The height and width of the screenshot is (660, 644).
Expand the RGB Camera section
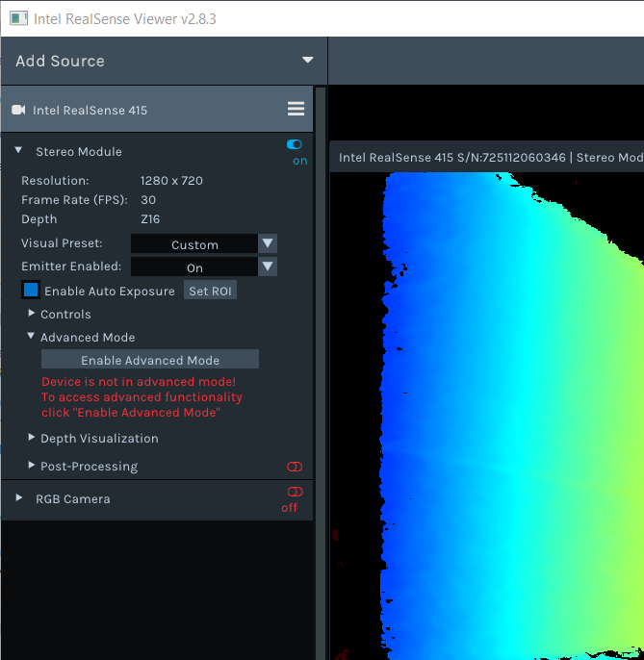coord(19,498)
